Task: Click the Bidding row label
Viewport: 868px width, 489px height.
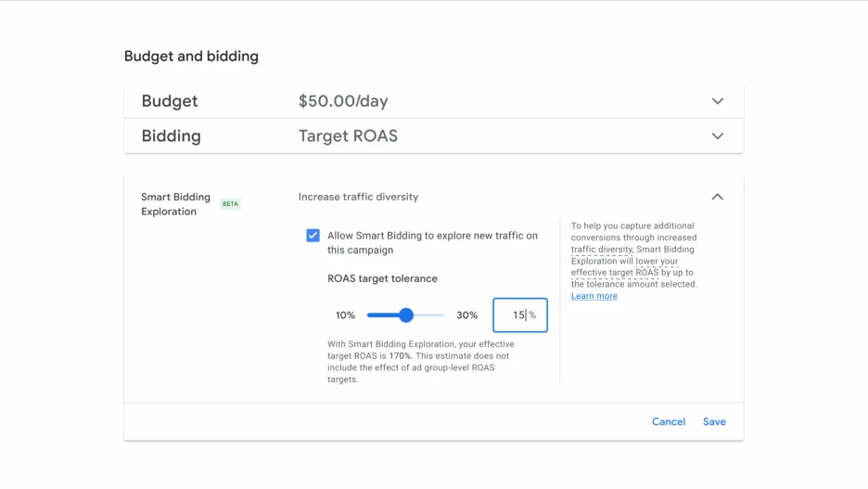Action: 171,136
